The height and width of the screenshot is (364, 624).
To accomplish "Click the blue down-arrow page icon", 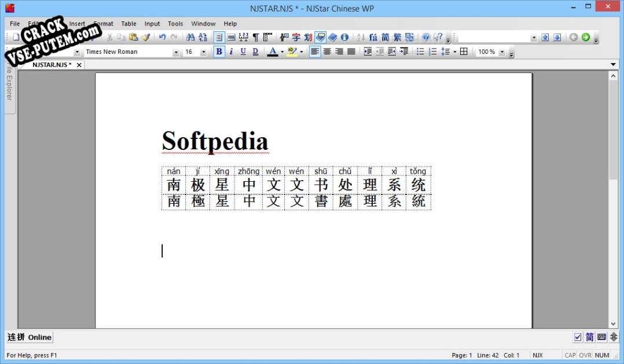I will coord(557,38).
